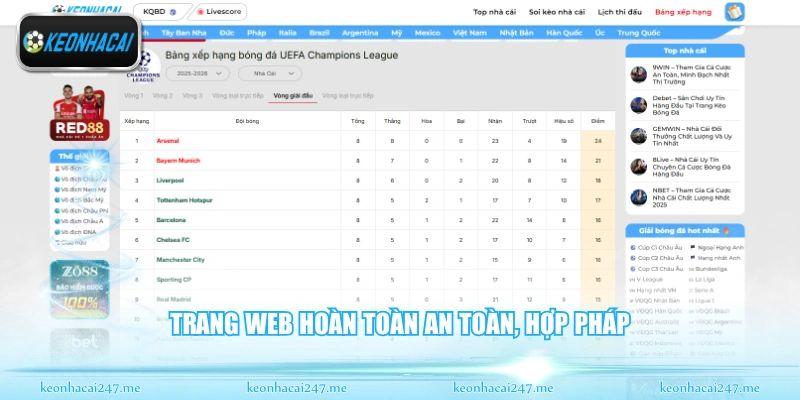Screen dimensions: 800x400
Task: Select the Vòng giải đấu tab
Action: tap(293, 96)
